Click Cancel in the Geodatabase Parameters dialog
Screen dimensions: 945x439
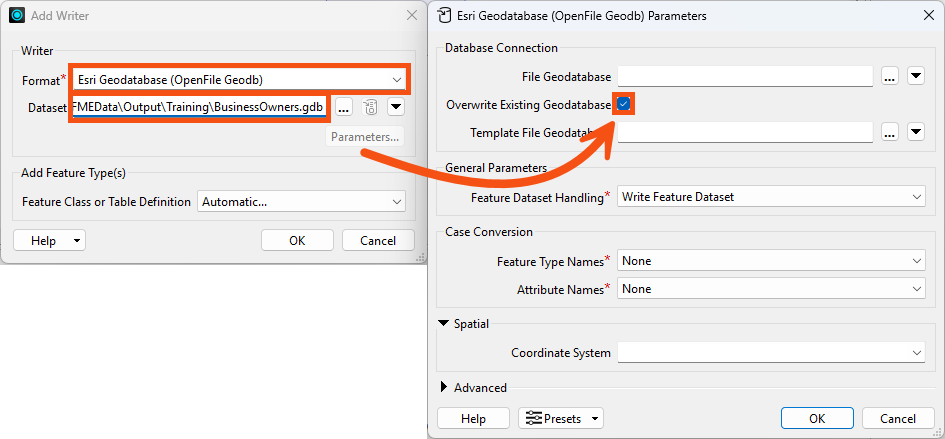tap(898, 418)
